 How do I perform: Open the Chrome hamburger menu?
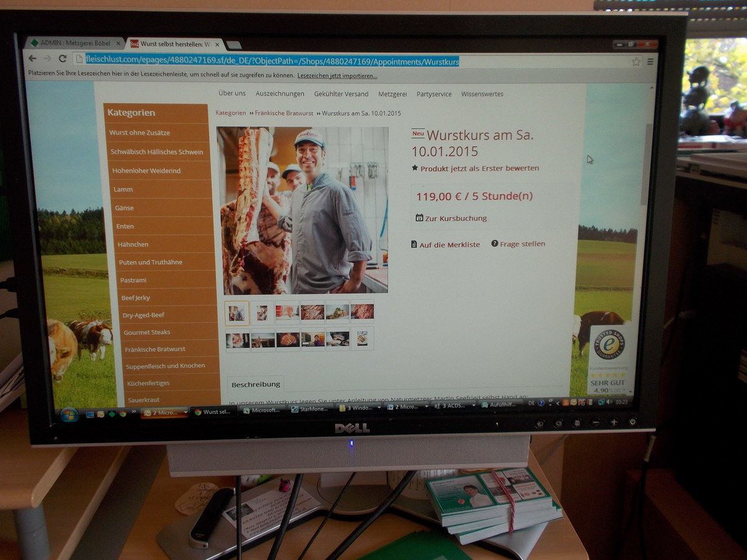[651, 62]
